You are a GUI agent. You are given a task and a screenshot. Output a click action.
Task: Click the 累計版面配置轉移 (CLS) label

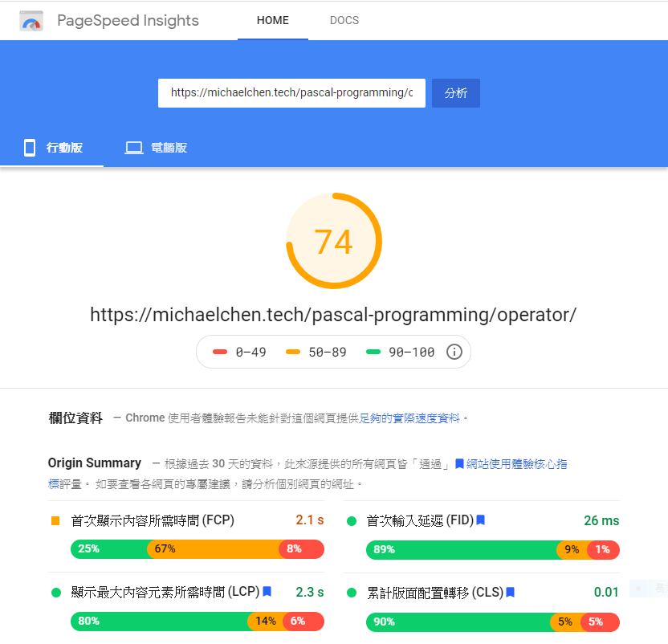click(435, 593)
